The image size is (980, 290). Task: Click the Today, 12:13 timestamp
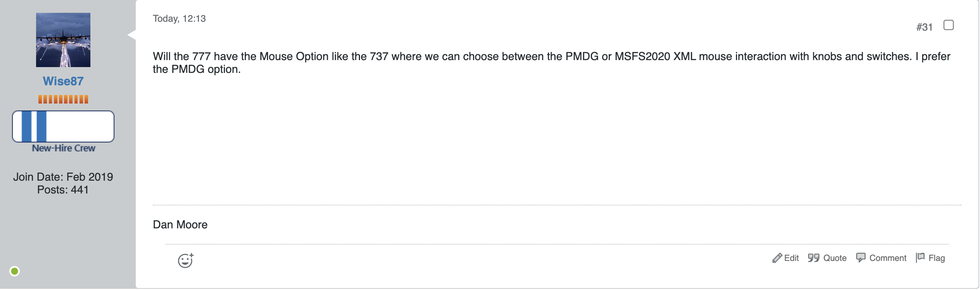click(179, 19)
